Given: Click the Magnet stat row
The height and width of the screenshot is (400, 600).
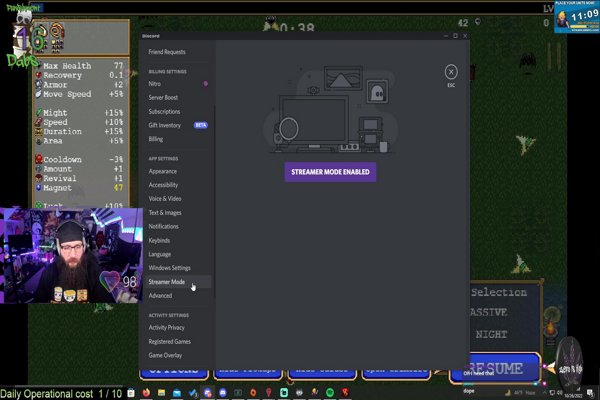Looking at the screenshot, I should point(80,188).
